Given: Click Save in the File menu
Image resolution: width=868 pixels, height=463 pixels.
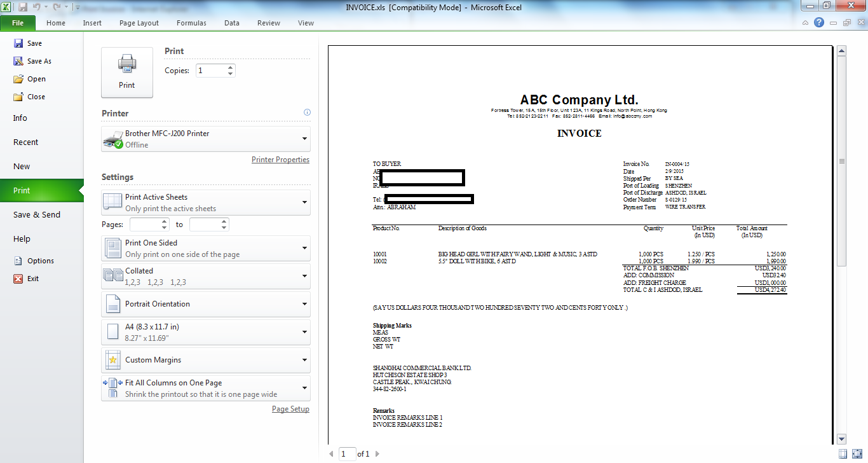Looking at the screenshot, I should tap(28, 43).
